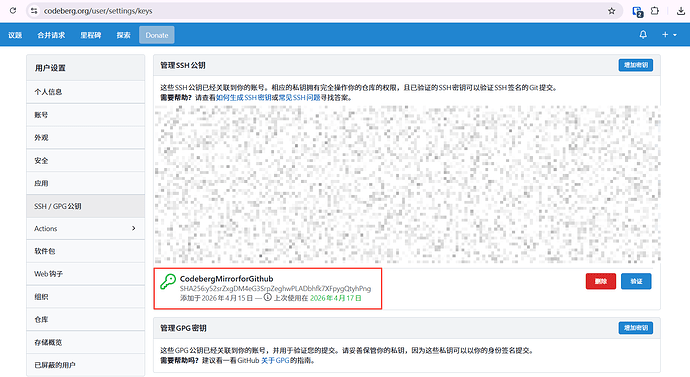Go to 存储概览 settings
The image size is (690, 377).
pyautogui.click(x=85, y=342)
